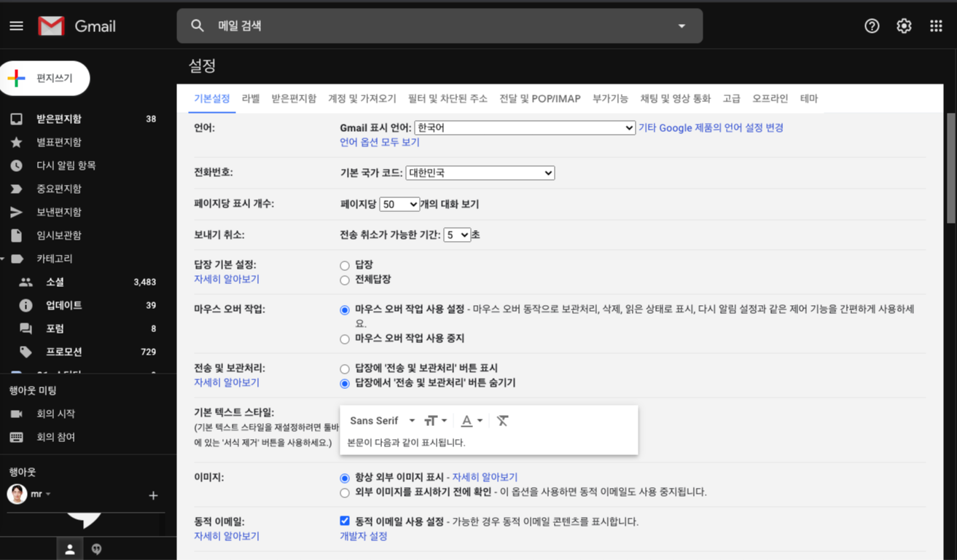Open the 페이지당 50 conversations dropdown
Screen dimensions: 957x560
coord(399,205)
